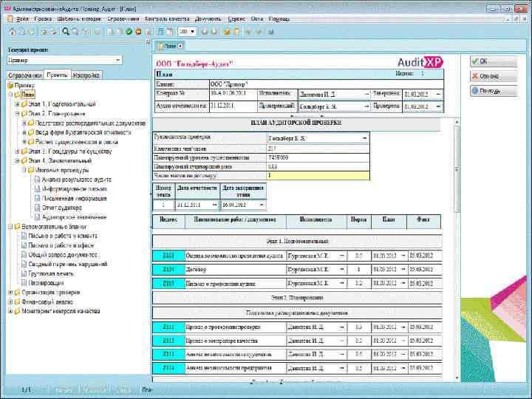The image size is (532, 399).
Task: Open the Дата завершения этапа date dropdown
Action: pyautogui.click(x=262, y=205)
